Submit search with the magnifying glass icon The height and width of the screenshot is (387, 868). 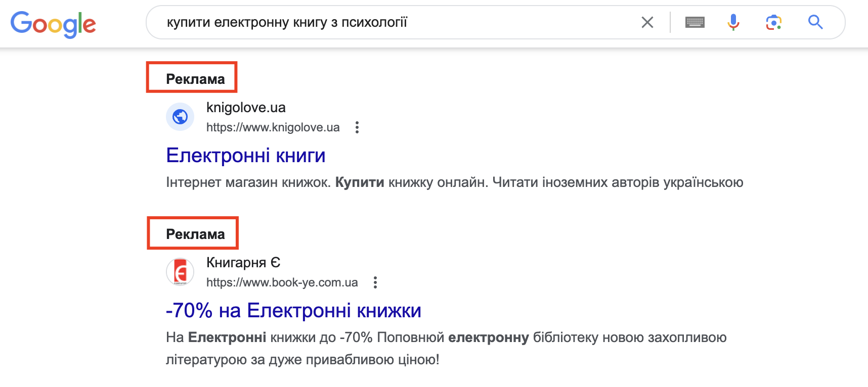tap(815, 22)
